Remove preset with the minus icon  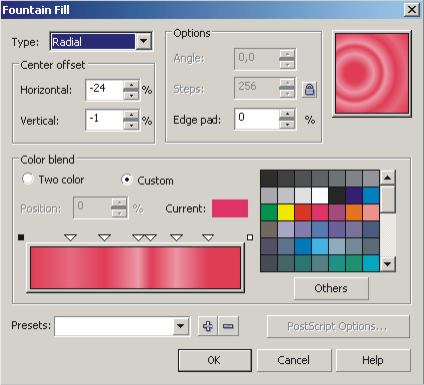click(228, 326)
